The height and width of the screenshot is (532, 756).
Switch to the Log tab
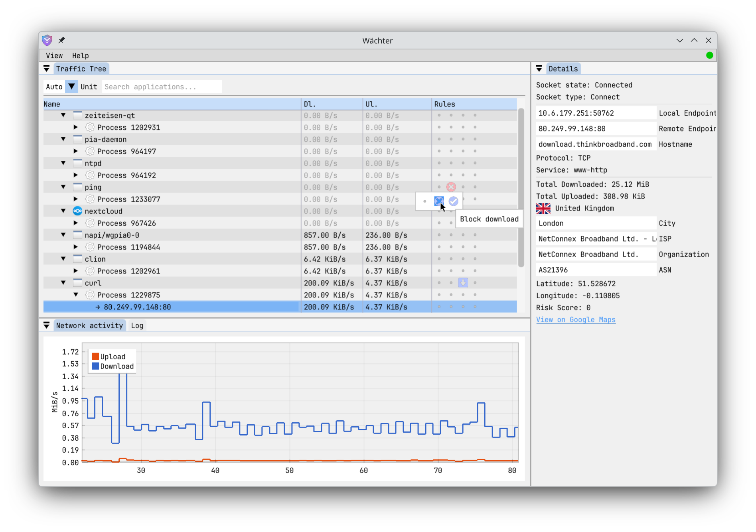(137, 325)
